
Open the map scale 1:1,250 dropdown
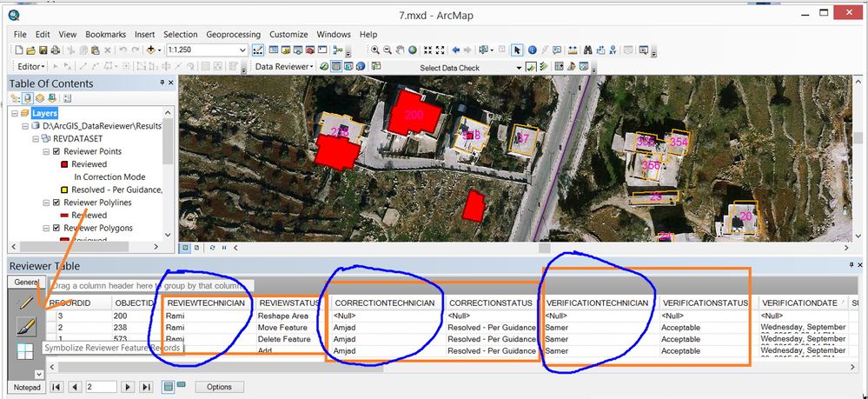point(243,50)
